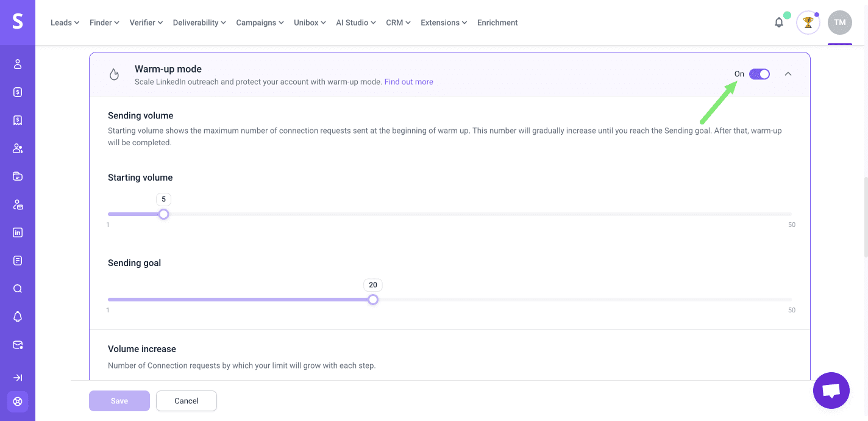This screenshot has width=868, height=421.
Task: Click the Sending goal slider handle
Action: point(373,300)
